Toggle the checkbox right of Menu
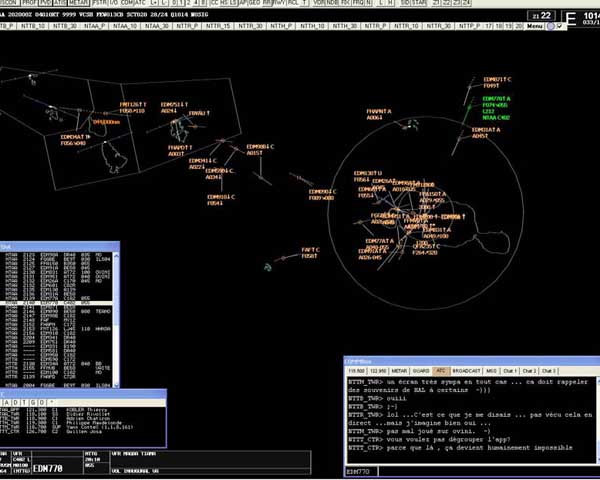The height and width of the screenshot is (480, 600). click(x=559, y=26)
